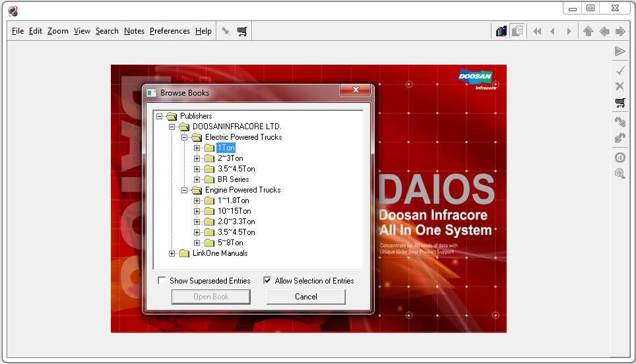Click the pin icon beside the Help menu
The width and height of the screenshot is (636, 364).
(226, 31)
